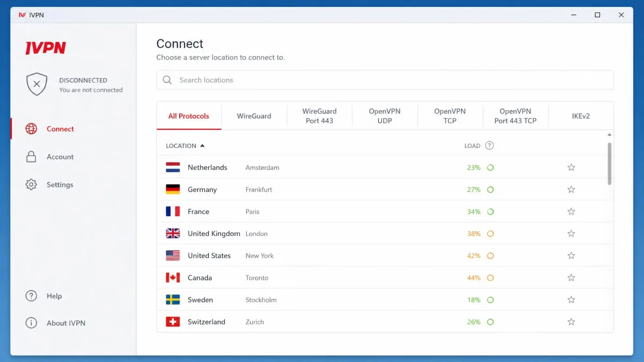Viewport: 644px width, 362px height.
Task: Click the France load indicator circle
Action: click(x=490, y=211)
